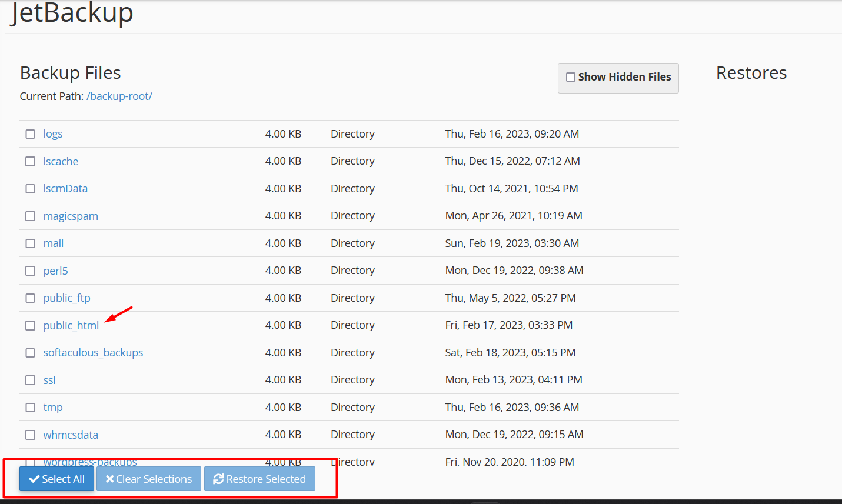Image resolution: width=842 pixels, height=504 pixels.
Task: Click the Restore Selected button
Action: click(x=259, y=479)
